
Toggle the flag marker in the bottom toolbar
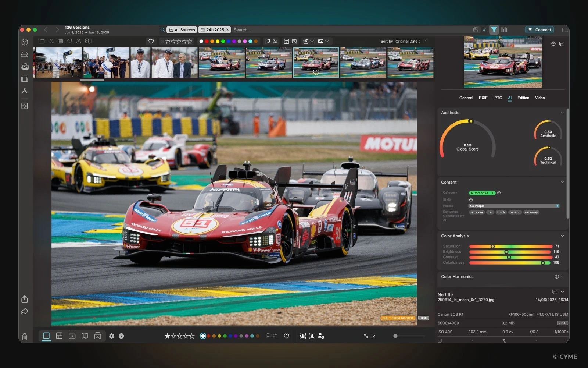[269, 336]
